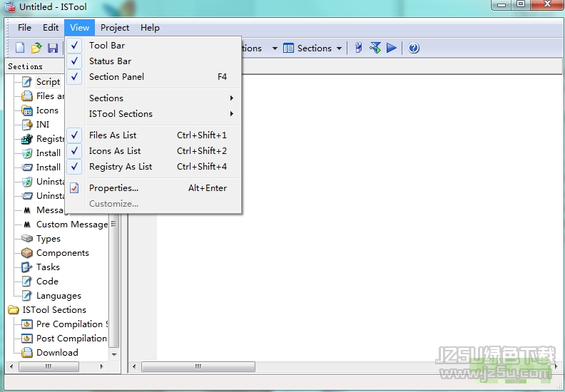Click the Save floppy disk icon

click(53, 48)
